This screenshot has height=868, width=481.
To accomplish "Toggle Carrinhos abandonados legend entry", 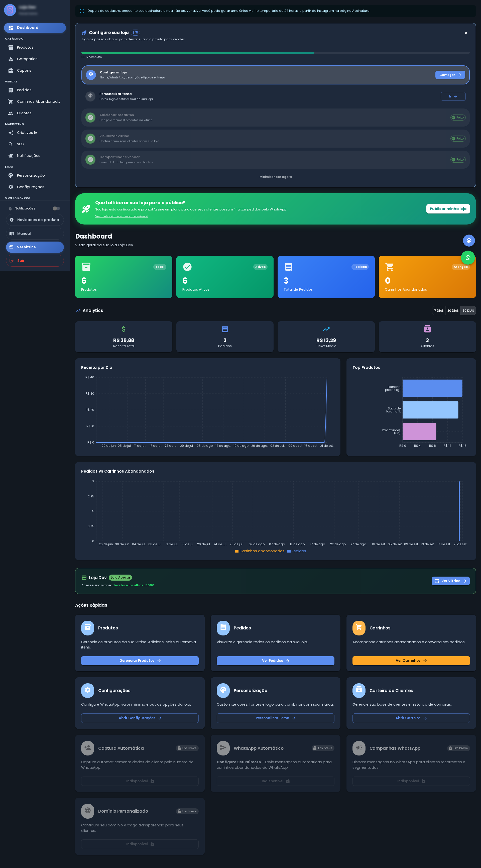I will point(259,551).
